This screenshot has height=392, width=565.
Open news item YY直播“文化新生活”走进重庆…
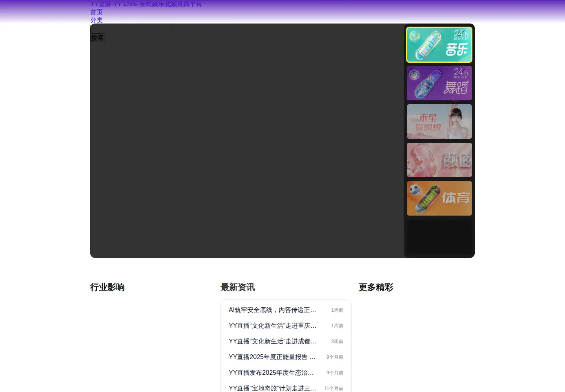(x=272, y=326)
